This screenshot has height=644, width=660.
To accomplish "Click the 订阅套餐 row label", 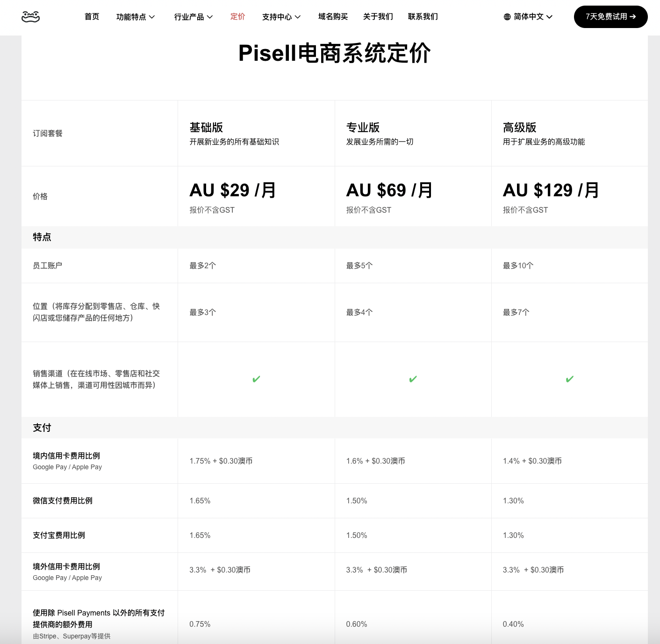I will [x=48, y=133].
